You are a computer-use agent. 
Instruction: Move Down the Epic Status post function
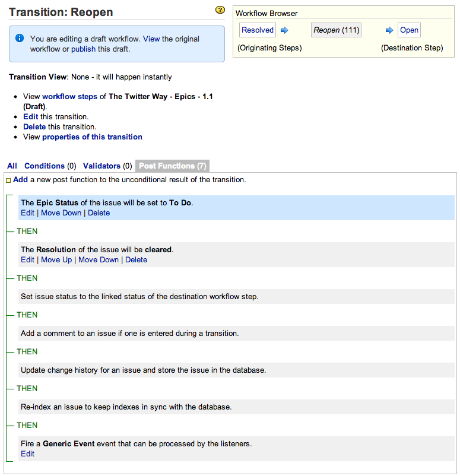(x=62, y=212)
